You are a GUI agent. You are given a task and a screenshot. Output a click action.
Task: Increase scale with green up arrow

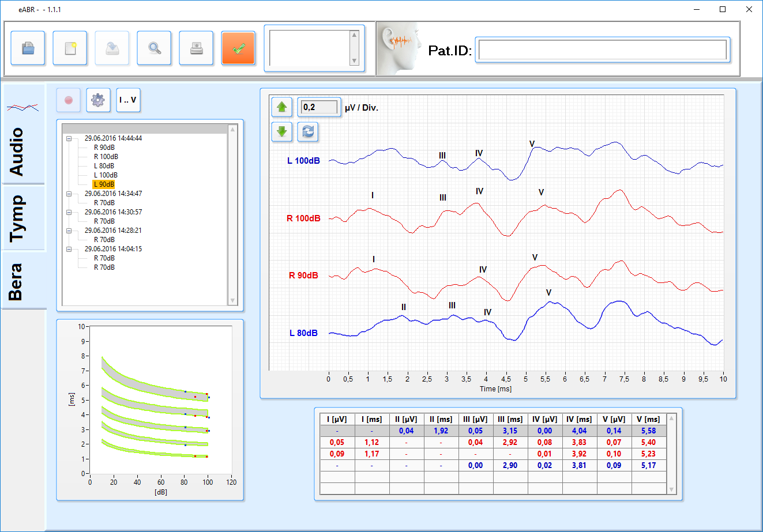pos(282,107)
